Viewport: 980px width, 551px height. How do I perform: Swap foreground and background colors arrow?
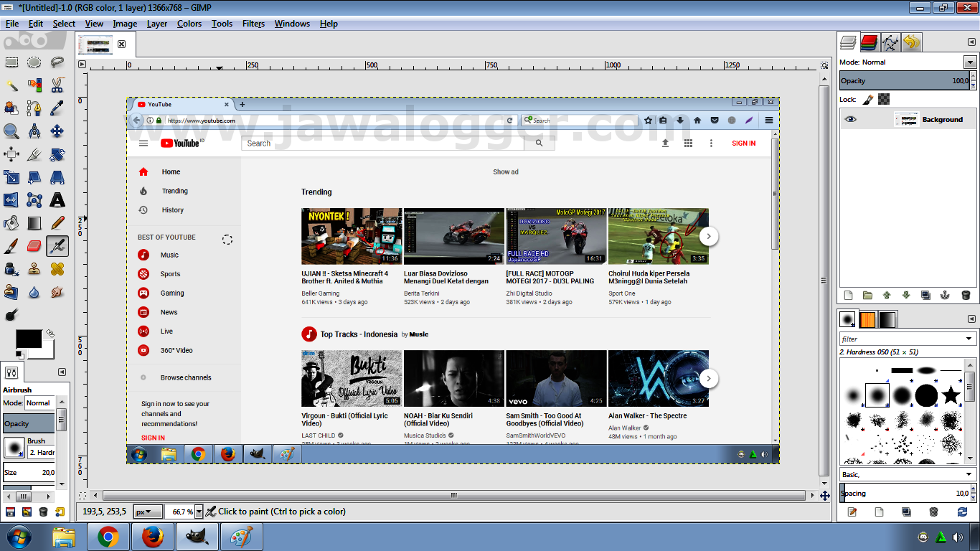(50, 334)
